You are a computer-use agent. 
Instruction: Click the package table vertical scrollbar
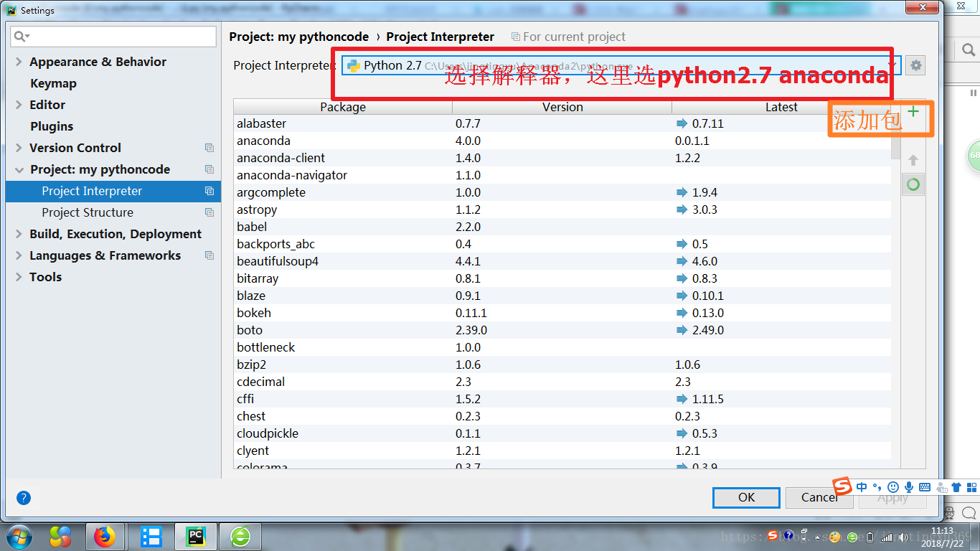tap(895, 136)
